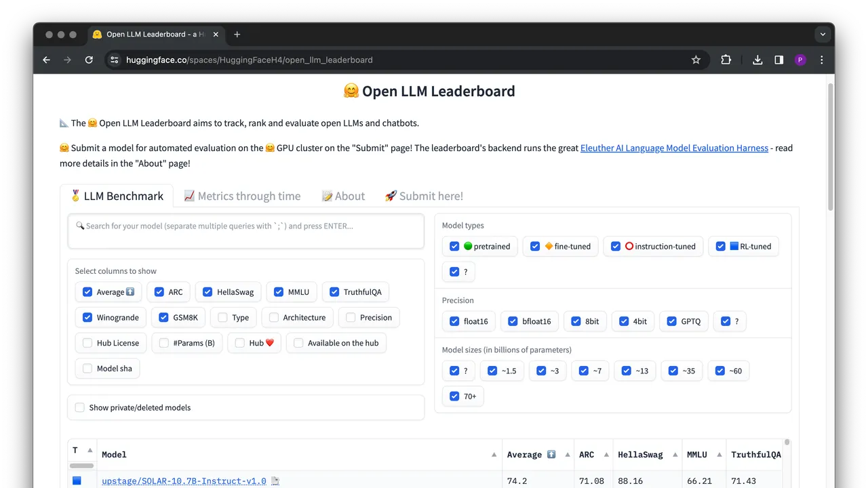The image size is (868, 488).
Task: Open new browser tab
Action: [237, 35]
